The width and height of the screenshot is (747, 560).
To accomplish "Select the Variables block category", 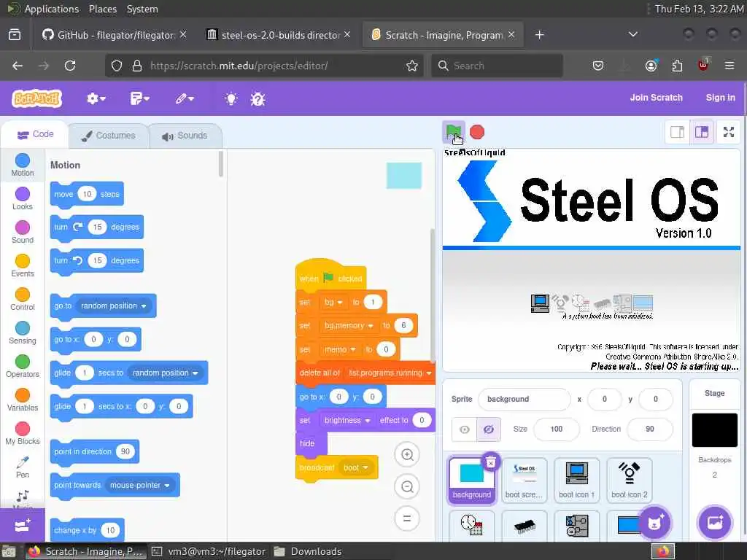I will click(23, 400).
